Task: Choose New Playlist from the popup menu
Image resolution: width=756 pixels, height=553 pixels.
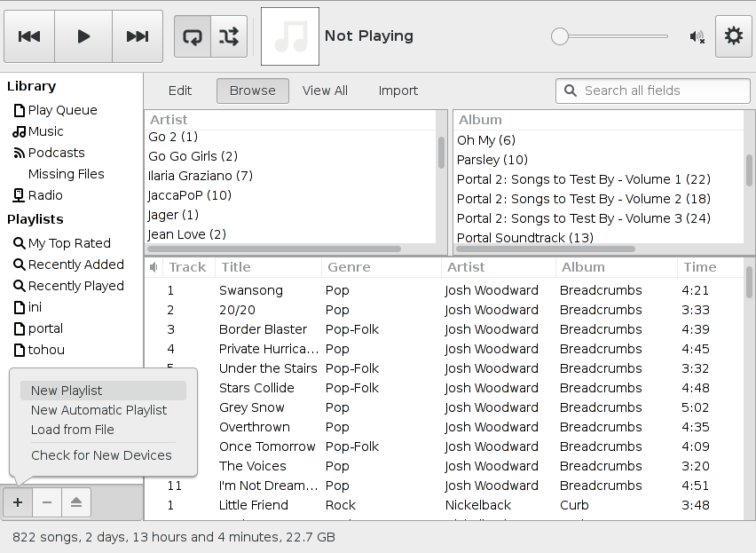Action: pyautogui.click(x=103, y=391)
